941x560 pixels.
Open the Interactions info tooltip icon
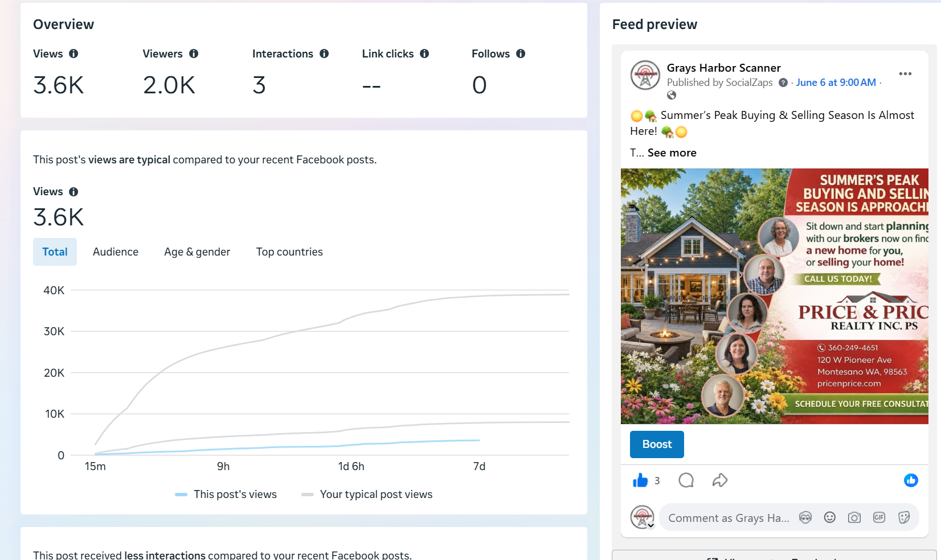324,53
